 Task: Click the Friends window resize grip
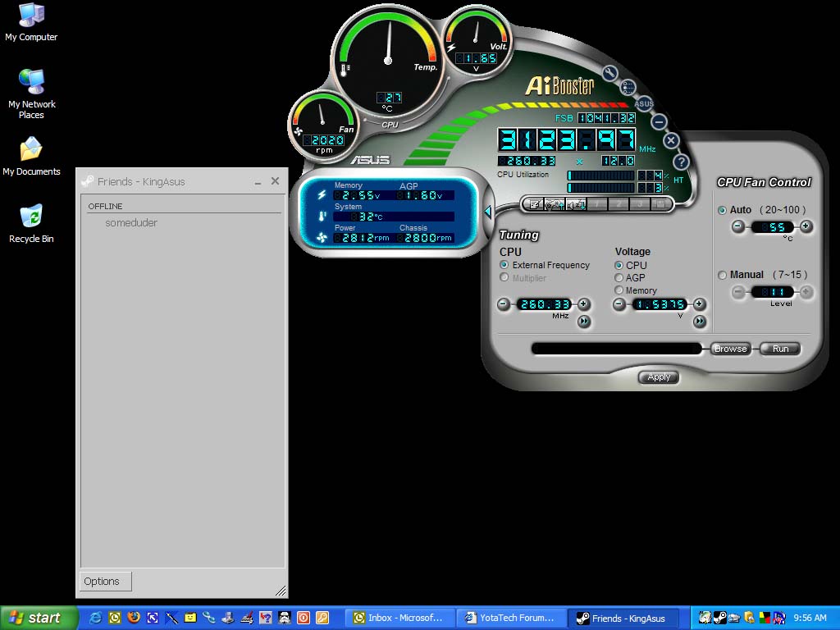[x=281, y=591]
